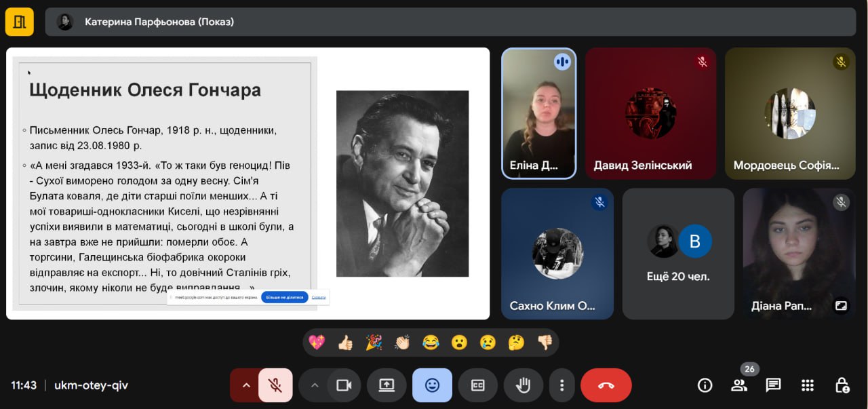868x409 pixels.
Task: Select Еліна's video tile
Action: 538,113
